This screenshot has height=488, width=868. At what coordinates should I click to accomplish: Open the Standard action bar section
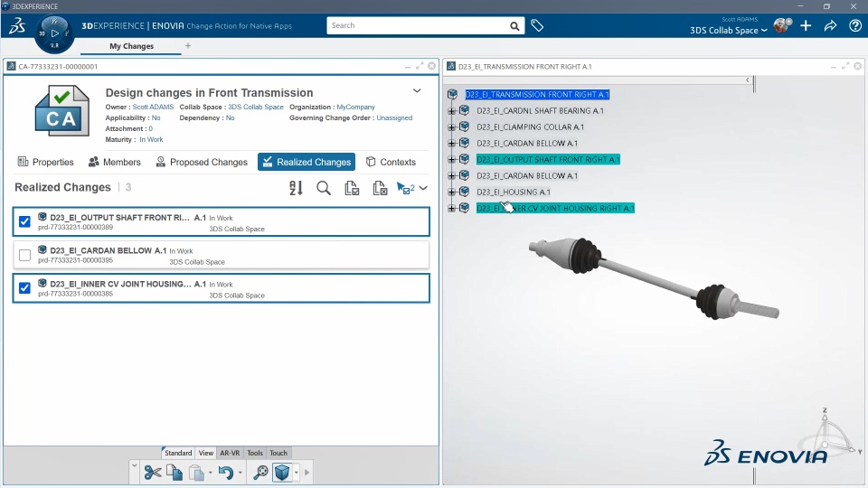178,453
